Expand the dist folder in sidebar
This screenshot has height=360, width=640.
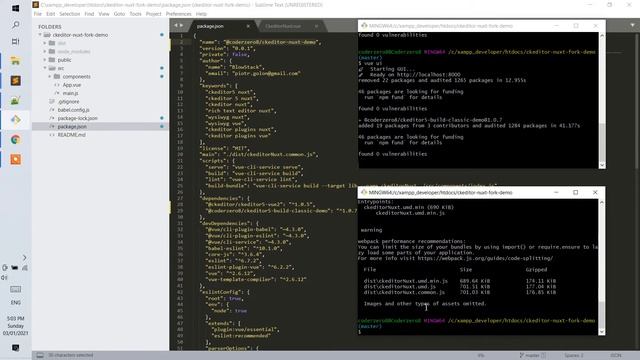pyautogui.click(x=45, y=43)
